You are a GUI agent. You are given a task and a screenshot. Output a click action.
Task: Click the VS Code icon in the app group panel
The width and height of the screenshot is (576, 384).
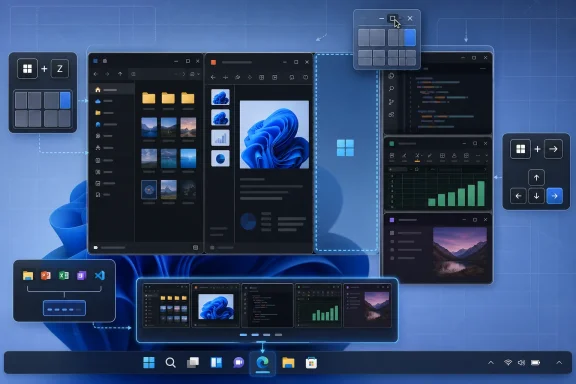[x=100, y=275]
